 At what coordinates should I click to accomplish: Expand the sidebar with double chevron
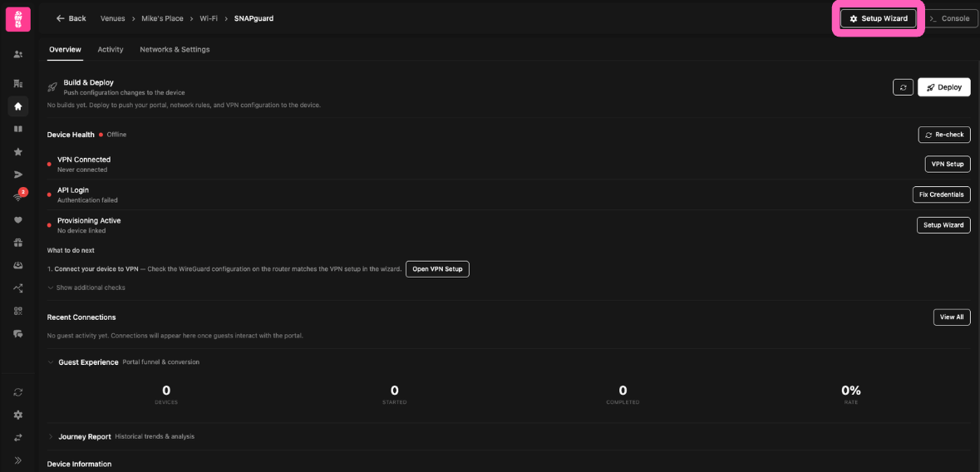18,460
